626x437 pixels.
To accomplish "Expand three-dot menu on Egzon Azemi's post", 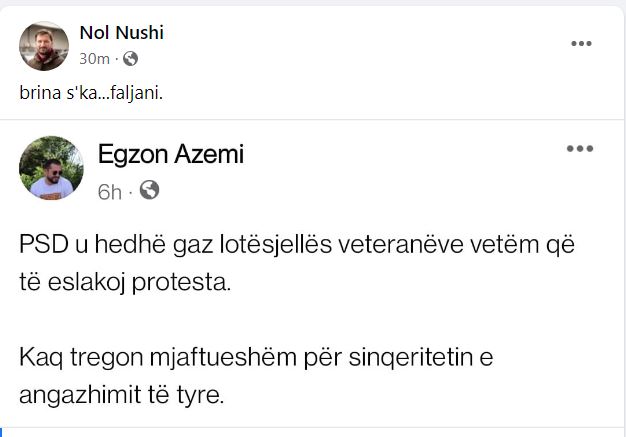I will 580,149.
